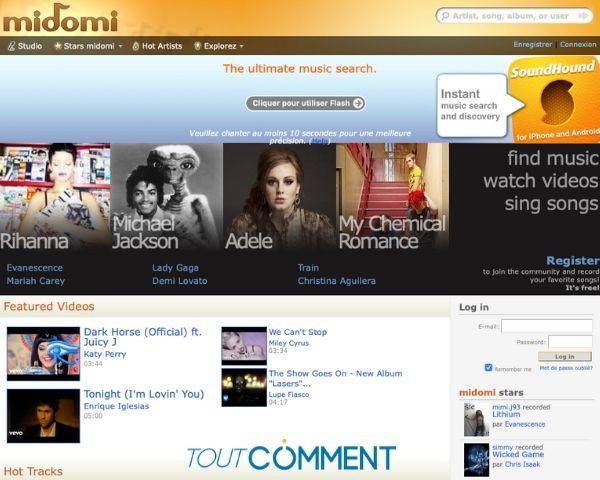Click the Christina Aguilera artist link
This screenshot has height=480, width=600.
click(337, 281)
